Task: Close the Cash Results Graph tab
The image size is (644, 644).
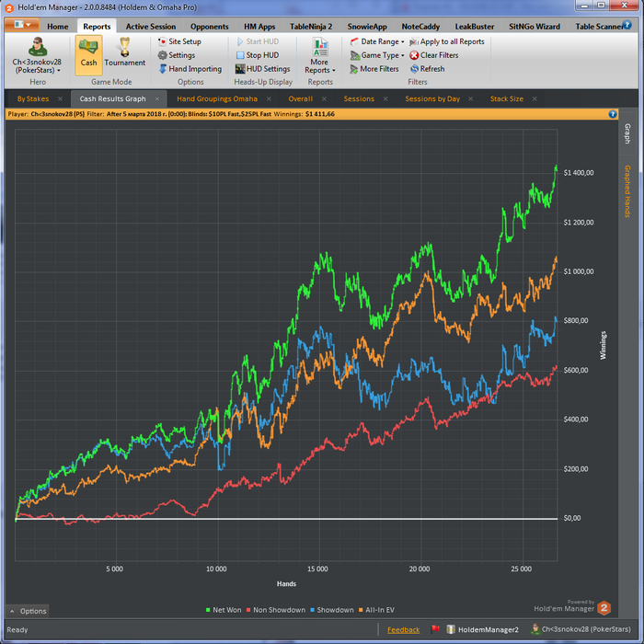Action: pos(157,98)
